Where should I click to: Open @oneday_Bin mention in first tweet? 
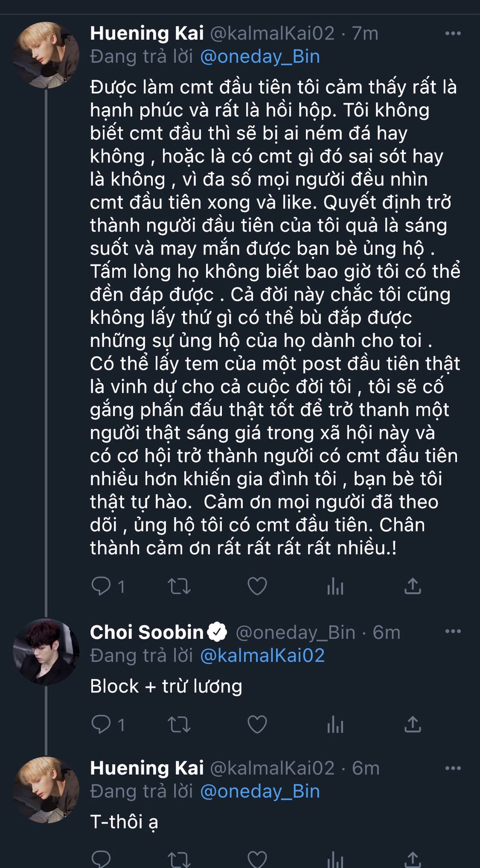(x=260, y=57)
